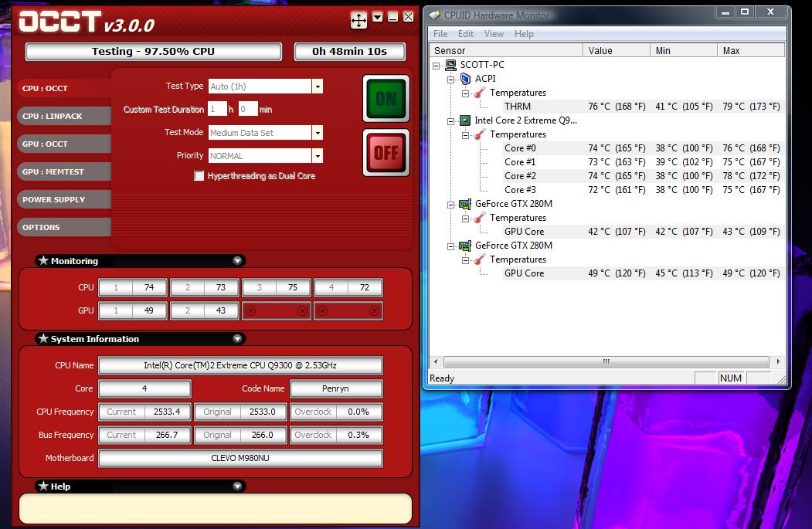Collapse the Help section arrow
This screenshot has height=529, width=812.
[237, 486]
